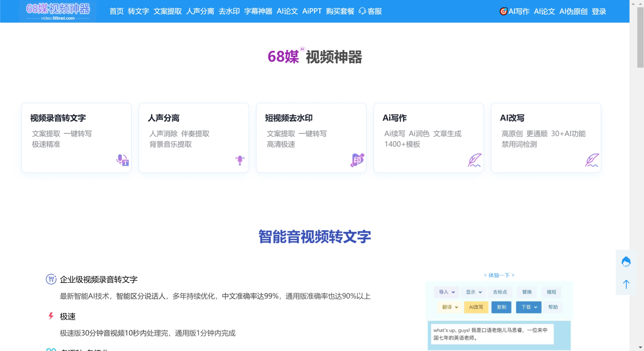Open the customer service avatar on right edge
This screenshot has height=351, width=644.
pos(626,261)
